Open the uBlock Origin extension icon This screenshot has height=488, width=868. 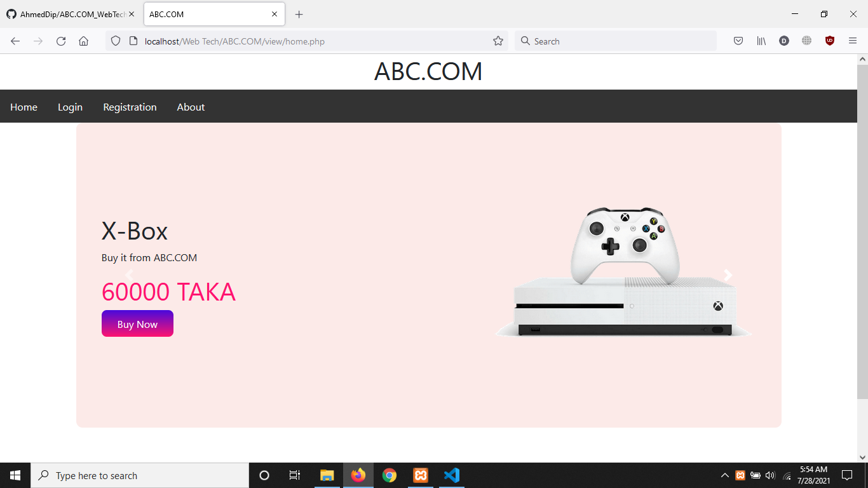tap(830, 41)
